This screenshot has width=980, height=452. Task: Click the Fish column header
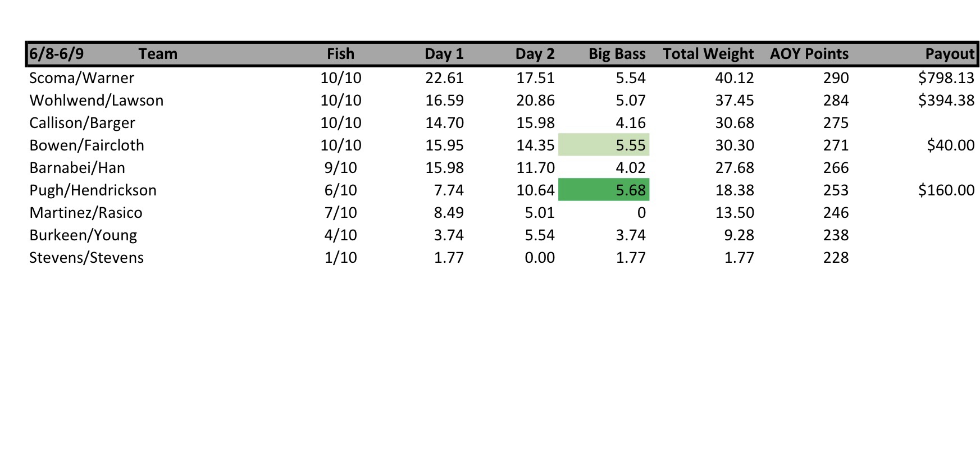coord(340,54)
